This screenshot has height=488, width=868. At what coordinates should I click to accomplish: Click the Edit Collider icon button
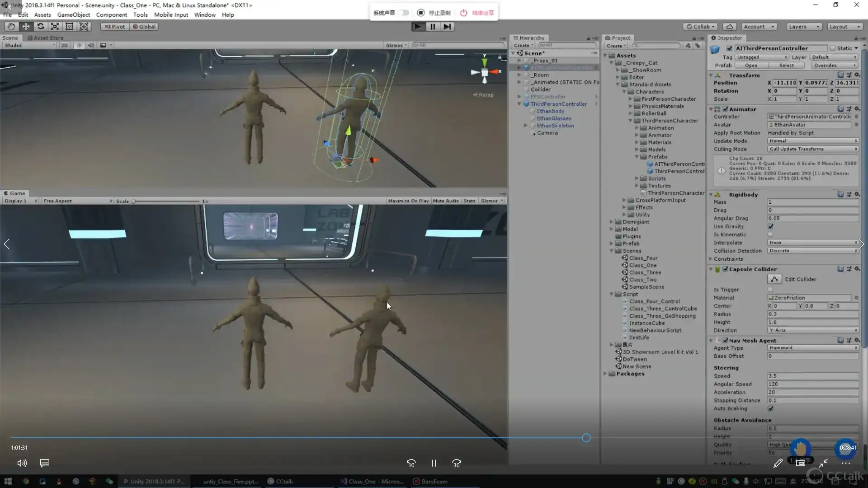pos(774,279)
